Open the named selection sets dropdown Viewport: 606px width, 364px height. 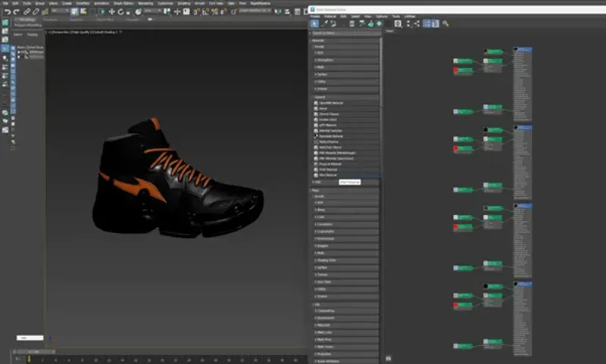(x=255, y=11)
